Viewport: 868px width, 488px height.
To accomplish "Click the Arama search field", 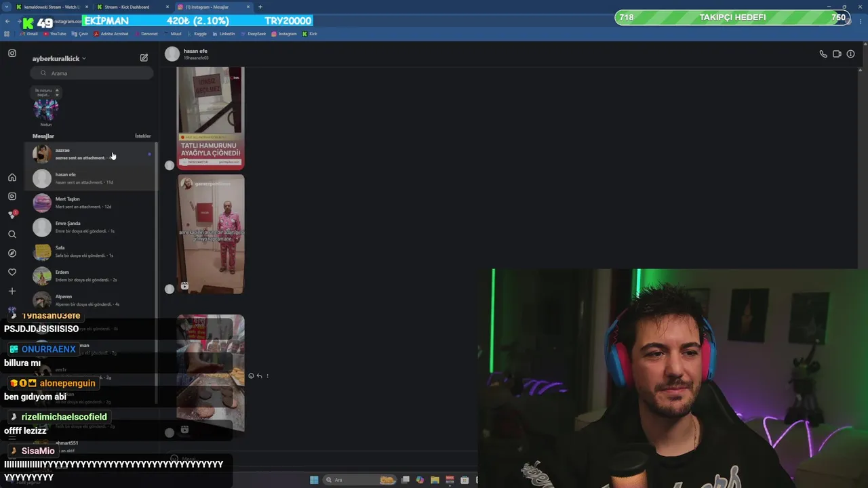I will pos(92,73).
